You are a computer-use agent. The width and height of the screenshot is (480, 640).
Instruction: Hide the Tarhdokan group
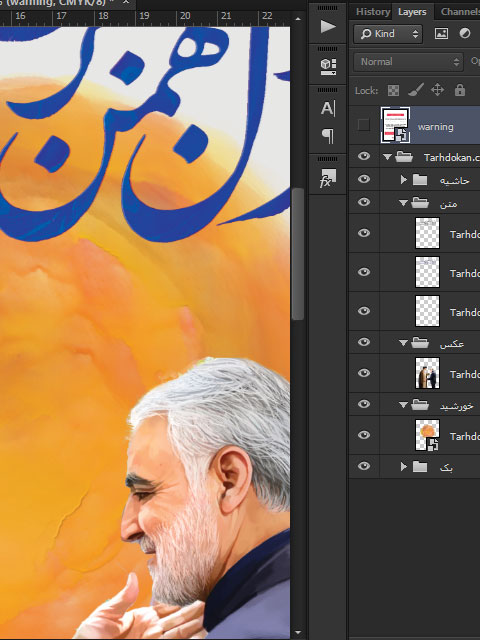point(364,156)
